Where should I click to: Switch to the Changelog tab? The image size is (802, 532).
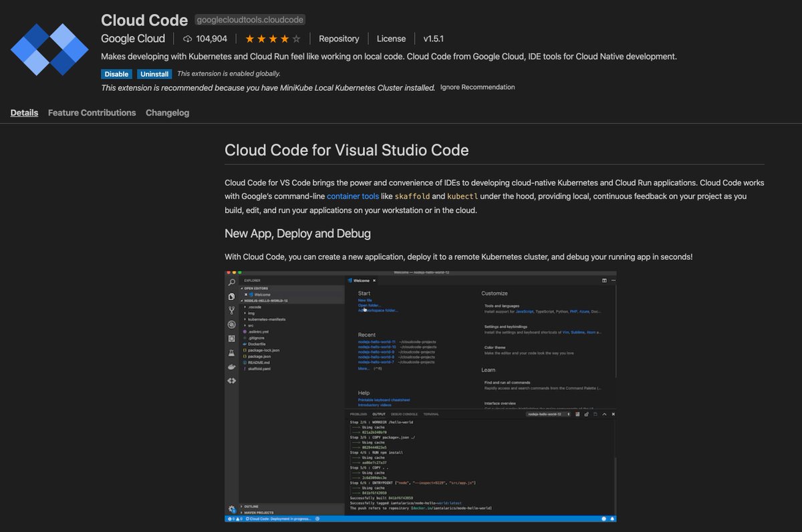(167, 113)
